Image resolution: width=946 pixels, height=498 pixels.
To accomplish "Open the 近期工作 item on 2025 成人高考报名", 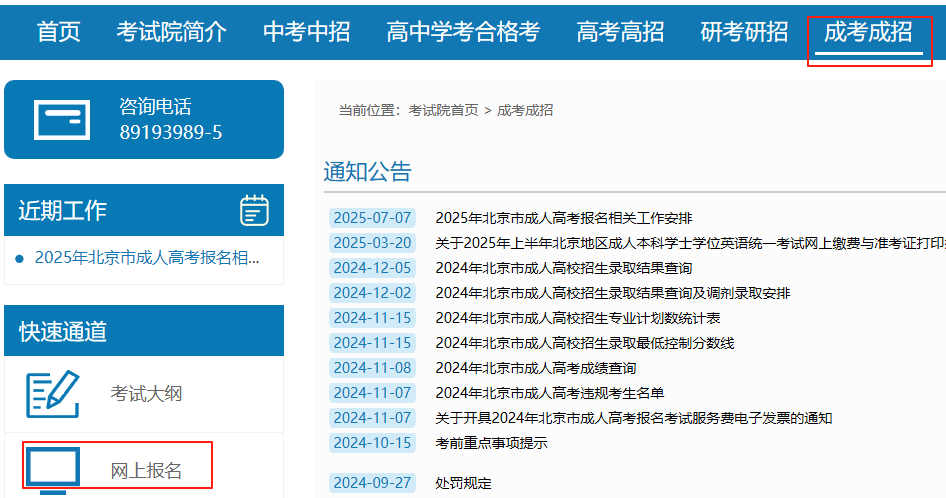I will point(147,257).
